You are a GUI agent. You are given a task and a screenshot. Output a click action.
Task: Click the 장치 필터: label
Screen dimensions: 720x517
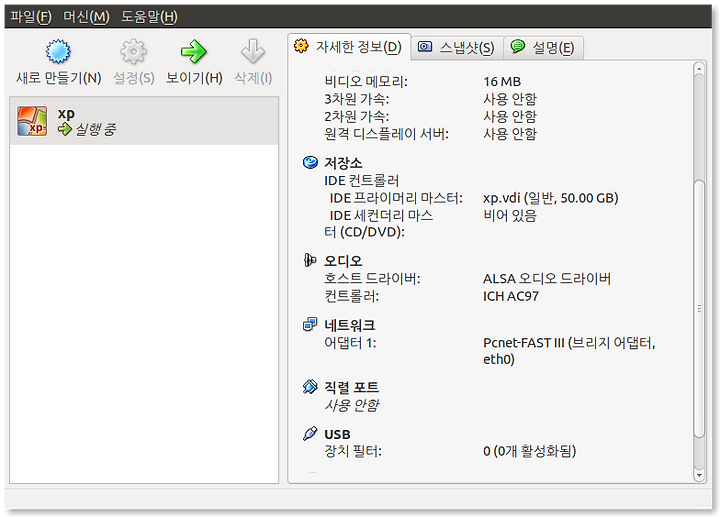353,451
